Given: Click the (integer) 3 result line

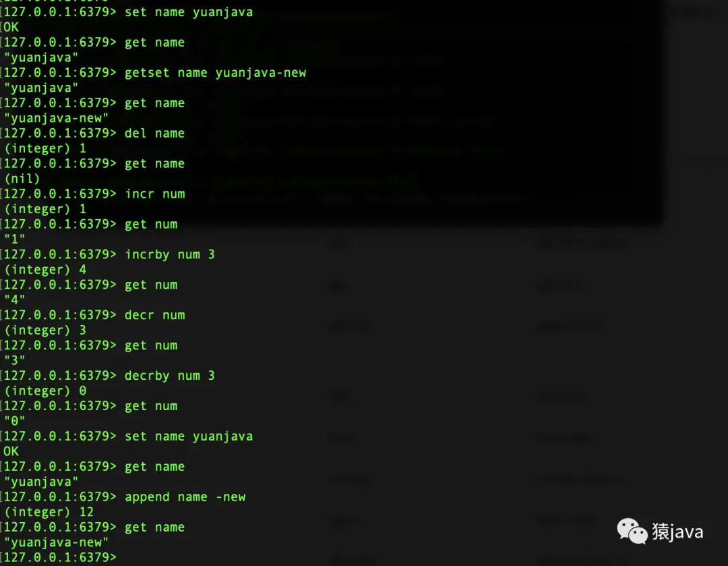Looking at the screenshot, I should 45,331.
